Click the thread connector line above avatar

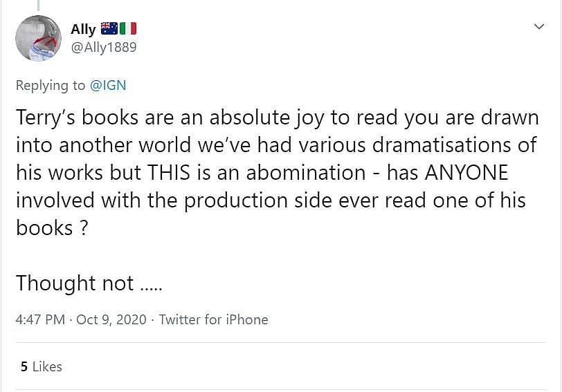[x=37, y=4]
